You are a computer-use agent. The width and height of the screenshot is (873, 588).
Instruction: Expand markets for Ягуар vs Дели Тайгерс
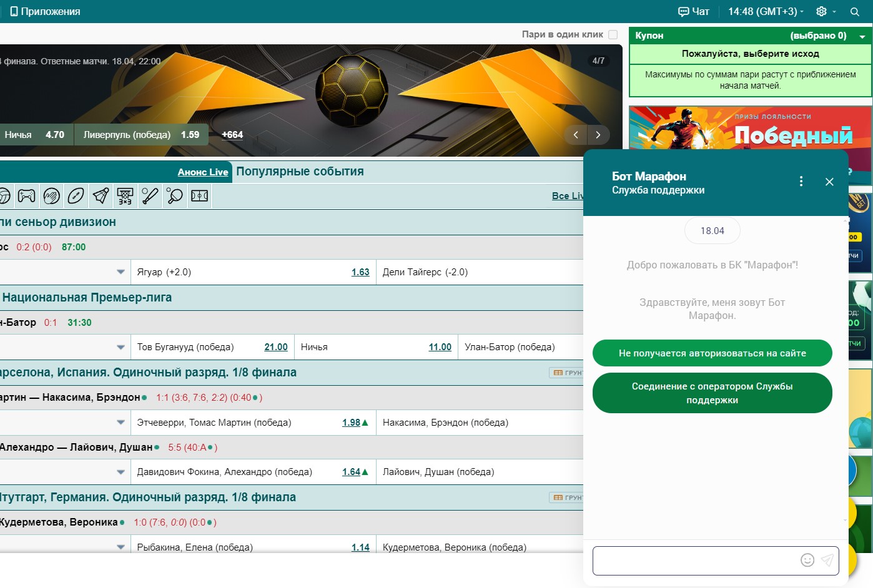point(121,272)
